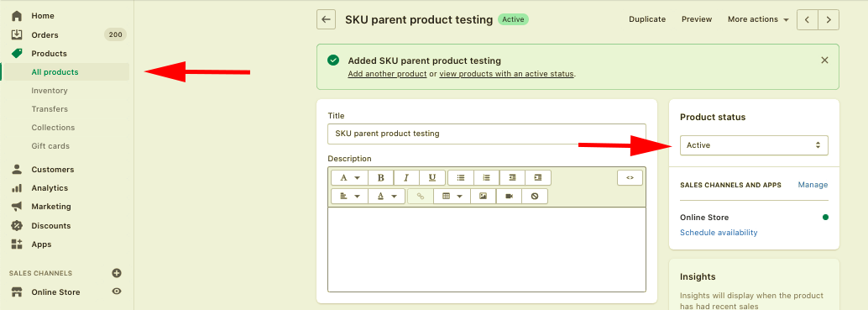Screen dimensions: 868x310
Task: Open Orders in the sidebar
Action: point(44,35)
